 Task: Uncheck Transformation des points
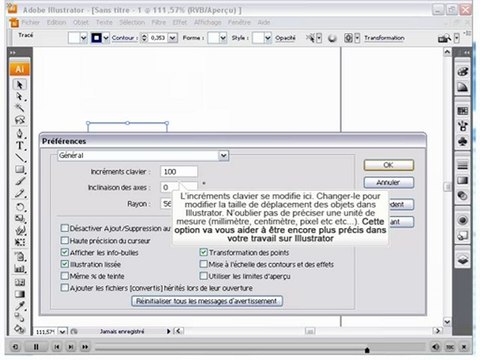click(203, 252)
